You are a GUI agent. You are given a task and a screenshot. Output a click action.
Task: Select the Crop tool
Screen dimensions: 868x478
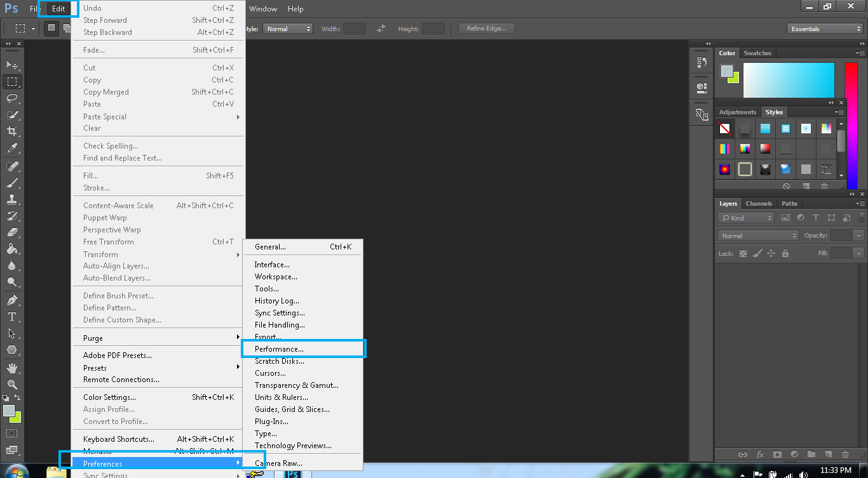tap(12, 131)
